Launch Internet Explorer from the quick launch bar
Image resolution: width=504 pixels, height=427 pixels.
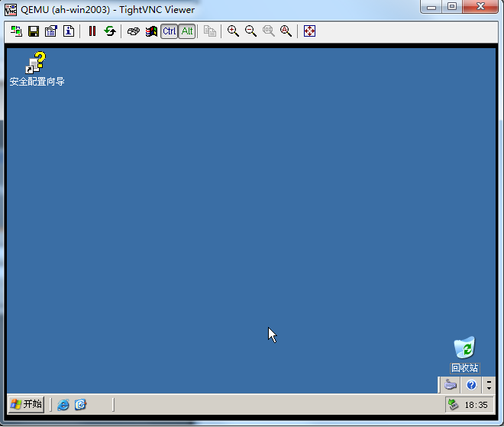coord(63,405)
